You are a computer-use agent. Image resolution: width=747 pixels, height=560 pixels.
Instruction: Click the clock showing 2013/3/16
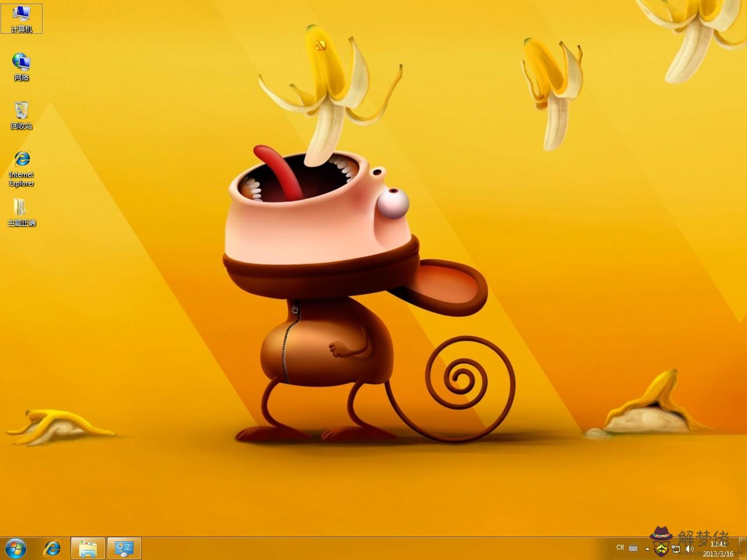(x=718, y=549)
